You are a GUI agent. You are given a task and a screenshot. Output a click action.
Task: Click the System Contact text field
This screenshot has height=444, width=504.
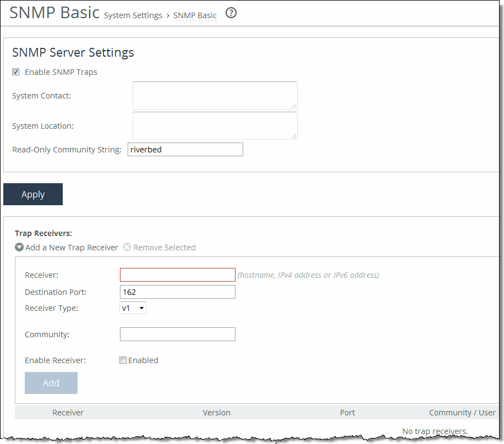point(214,95)
